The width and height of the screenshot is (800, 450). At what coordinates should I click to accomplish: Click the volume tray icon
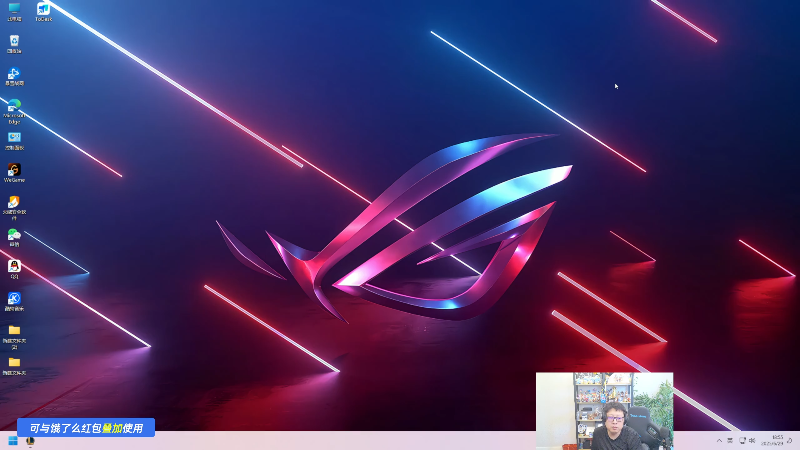(752, 440)
